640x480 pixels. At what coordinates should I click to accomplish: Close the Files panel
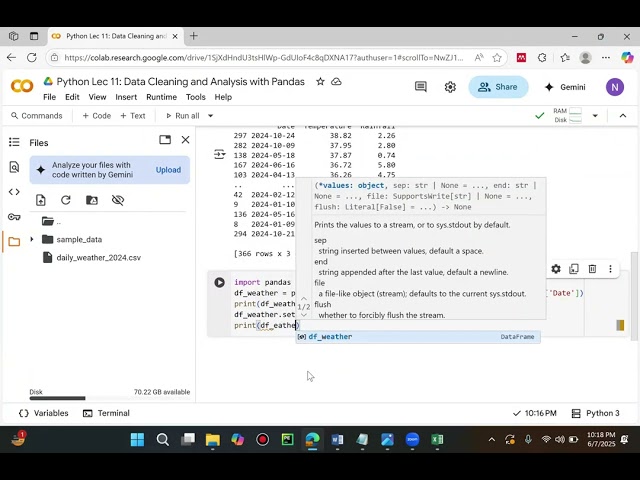(x=185, y=140)
